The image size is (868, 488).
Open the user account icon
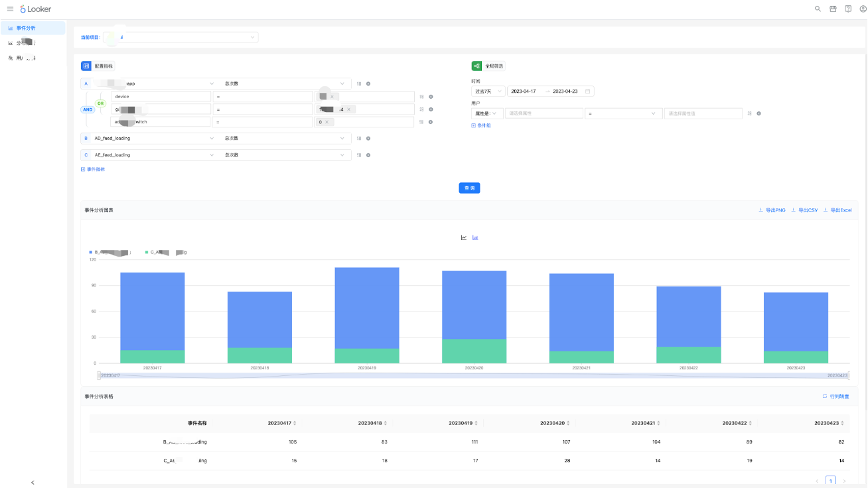pos(863,9)
